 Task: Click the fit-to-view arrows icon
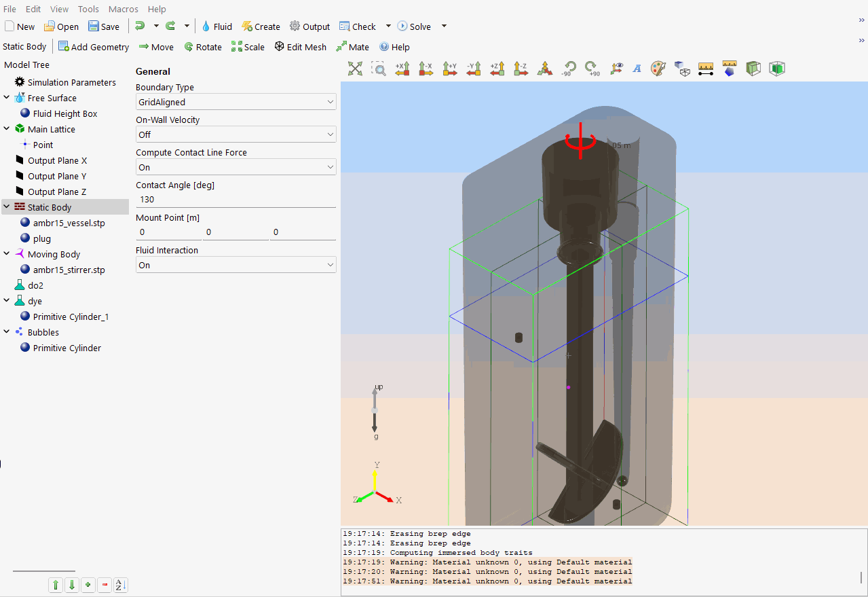[x=356, y=68]
